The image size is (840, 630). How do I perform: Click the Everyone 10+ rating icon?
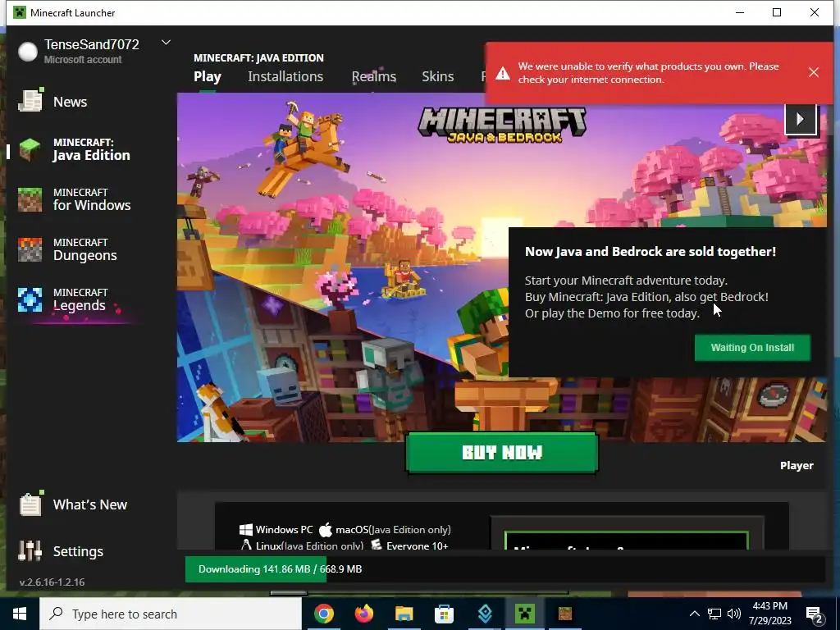pos(377,545)
